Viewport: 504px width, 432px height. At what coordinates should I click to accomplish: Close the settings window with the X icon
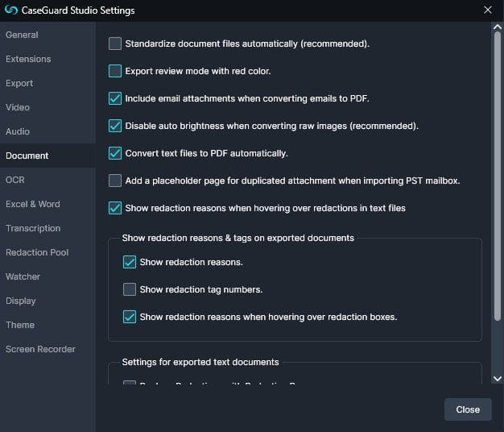tap(487, 10)
